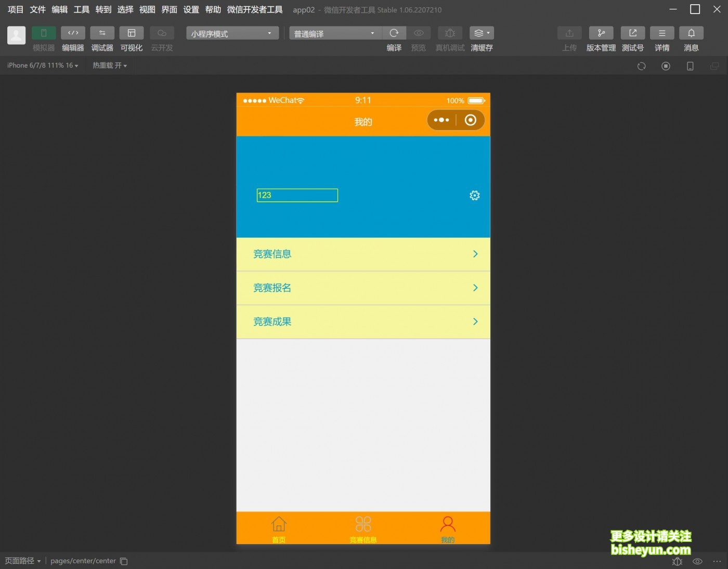Toggle the debugger panel button

point(102,33)
